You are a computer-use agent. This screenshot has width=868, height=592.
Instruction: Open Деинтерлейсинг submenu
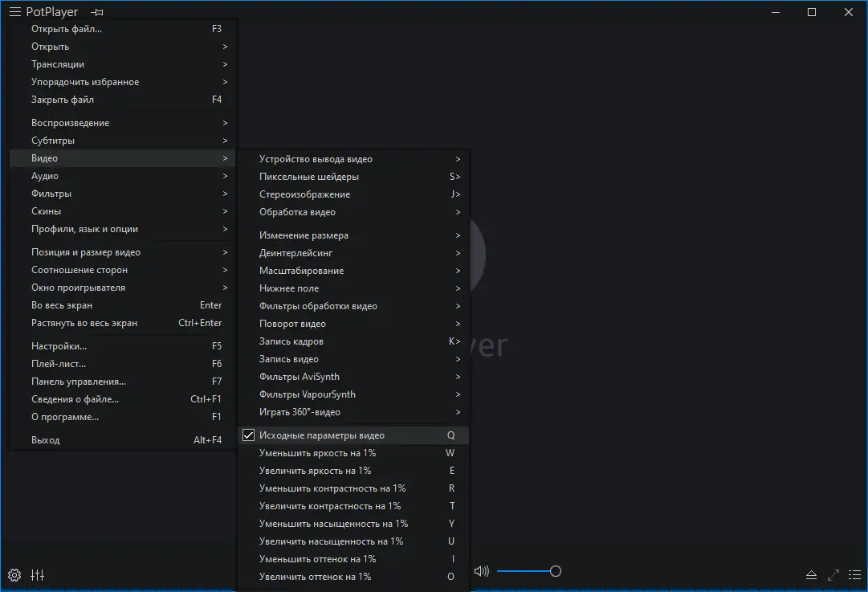tap(353, 253)
